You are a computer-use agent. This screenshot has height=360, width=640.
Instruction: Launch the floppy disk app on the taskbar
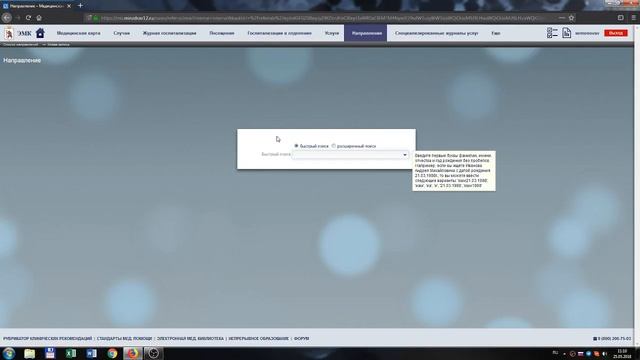tap(50, 353)
